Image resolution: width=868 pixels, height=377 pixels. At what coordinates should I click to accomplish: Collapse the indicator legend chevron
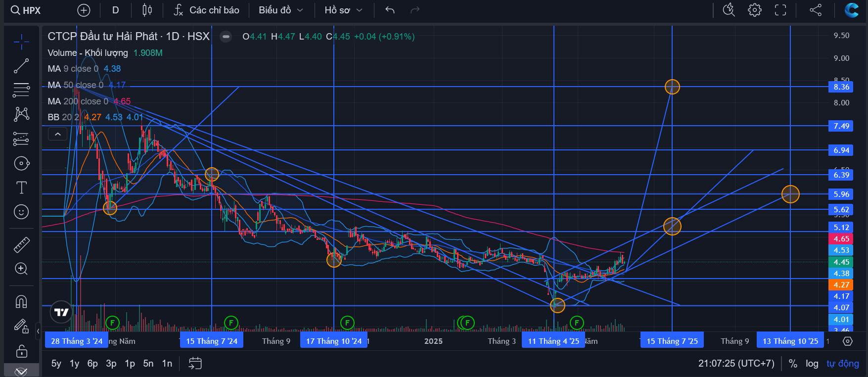58,134
